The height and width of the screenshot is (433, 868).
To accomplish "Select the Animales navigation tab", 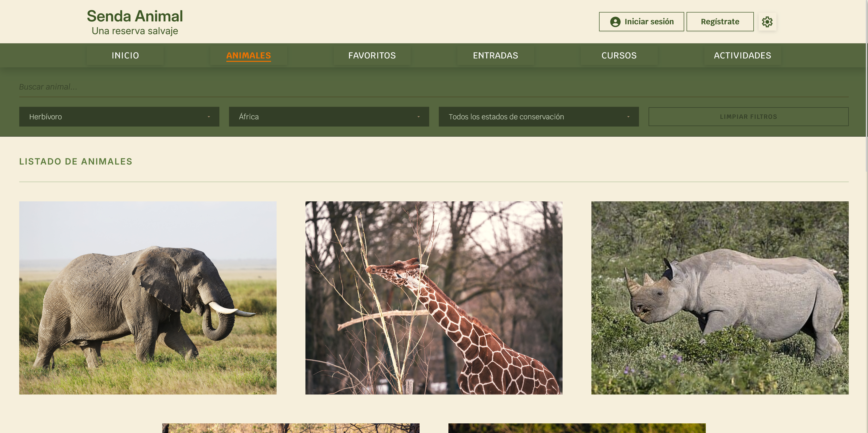I will [x=249, y=55].
